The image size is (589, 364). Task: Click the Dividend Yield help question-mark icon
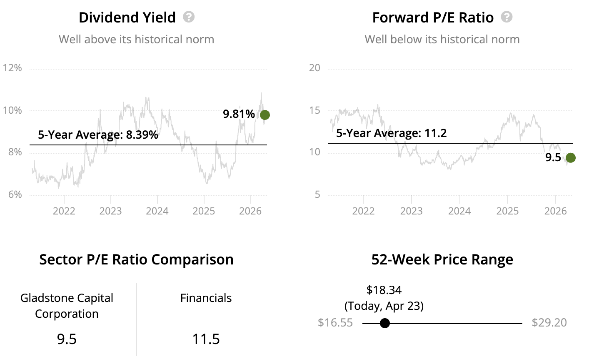pyautogui.click(x=189, y=17)
